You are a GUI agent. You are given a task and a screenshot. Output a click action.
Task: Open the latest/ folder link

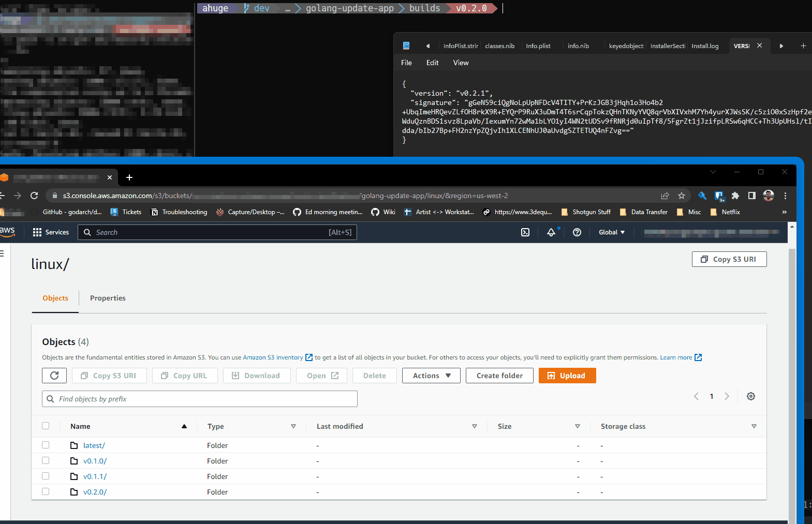point(94,445)
